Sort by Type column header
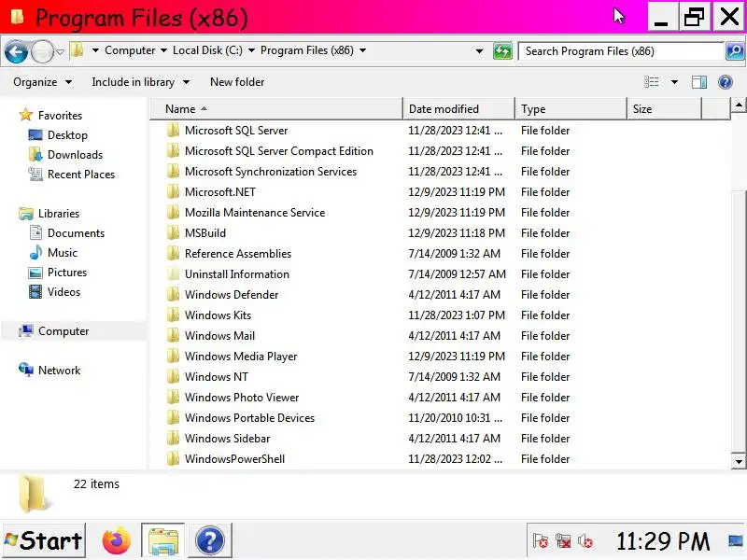Viewport: 747px width, 560px height. pyautogui.click(x=571, y=109)
